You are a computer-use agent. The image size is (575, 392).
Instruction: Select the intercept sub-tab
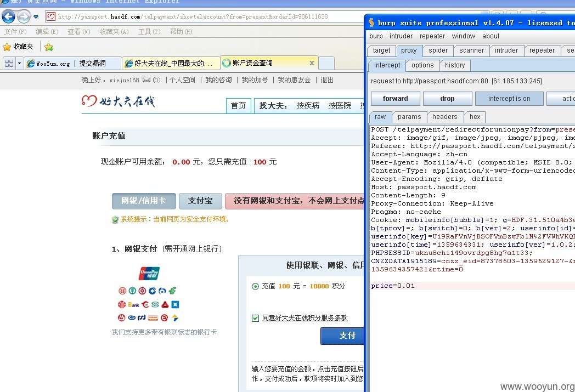(387, 65)
